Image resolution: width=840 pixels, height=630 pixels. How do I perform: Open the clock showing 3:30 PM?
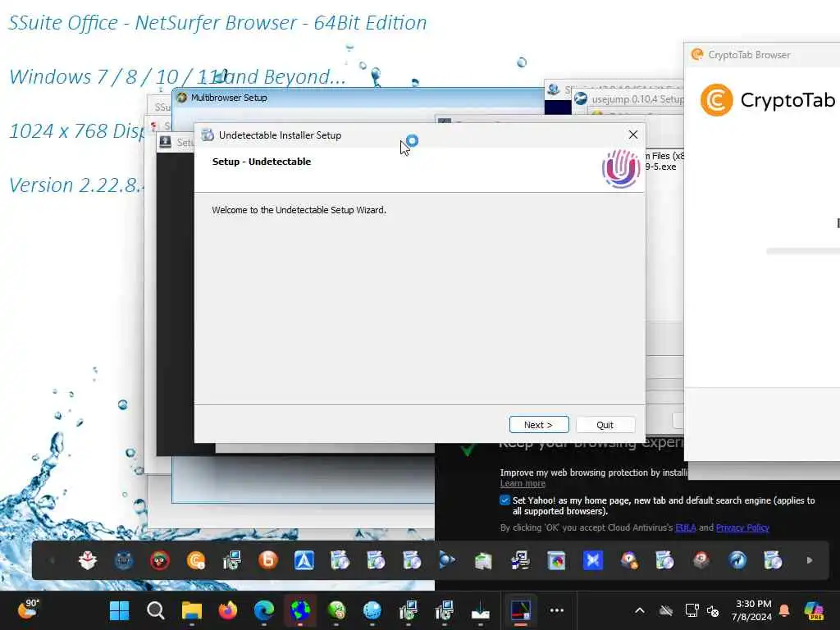click(x=753, y=610)
